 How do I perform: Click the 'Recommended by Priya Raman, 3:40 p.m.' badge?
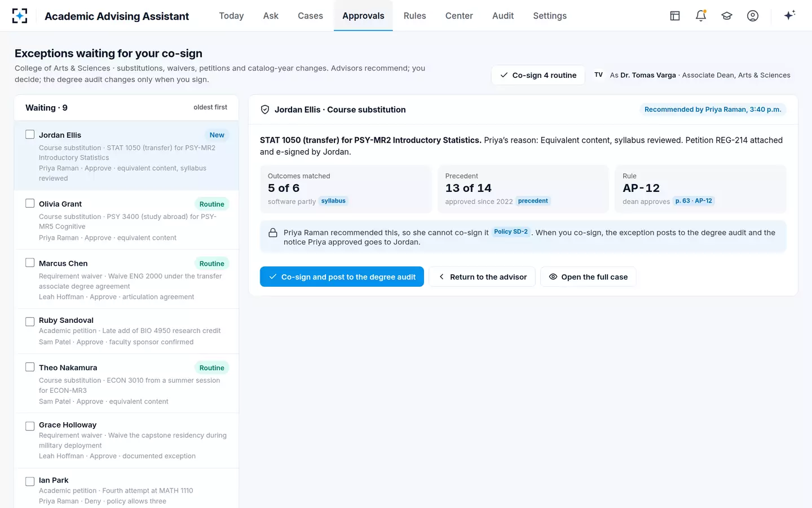pos(713,110)
